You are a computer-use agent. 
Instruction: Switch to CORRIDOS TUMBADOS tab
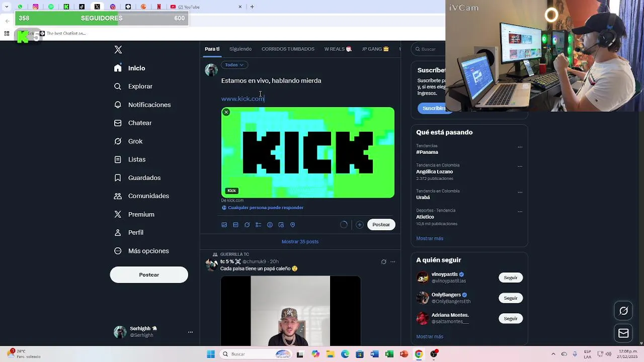(288, 49)
